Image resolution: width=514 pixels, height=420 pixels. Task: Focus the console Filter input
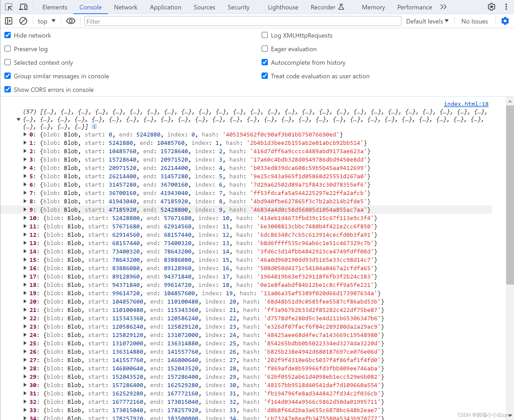[x=243, y=21]
